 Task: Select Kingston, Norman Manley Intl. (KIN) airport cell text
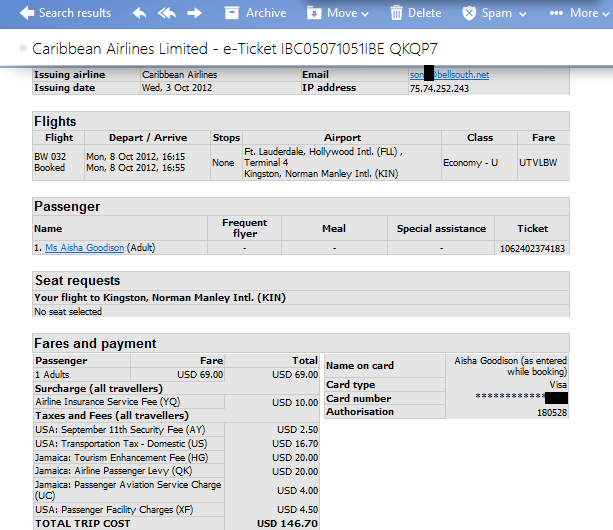(321, 174)
